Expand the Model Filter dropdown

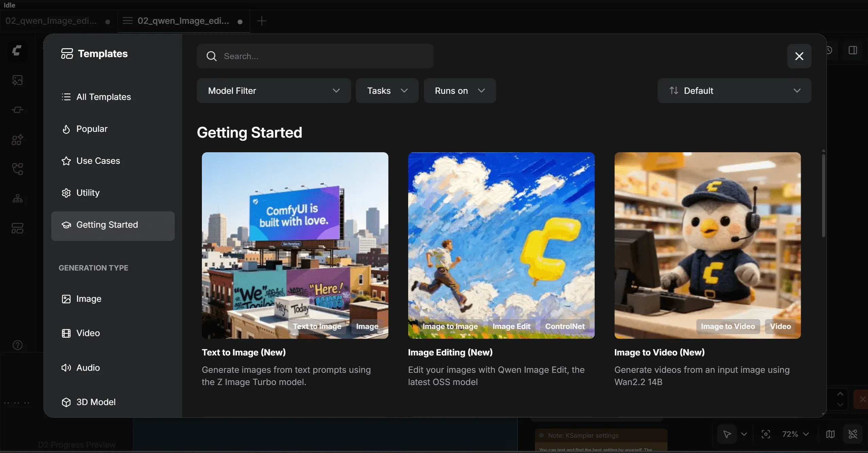point(274,91)
